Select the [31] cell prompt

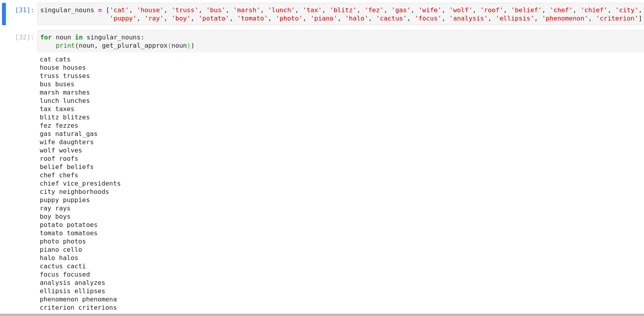24,10
